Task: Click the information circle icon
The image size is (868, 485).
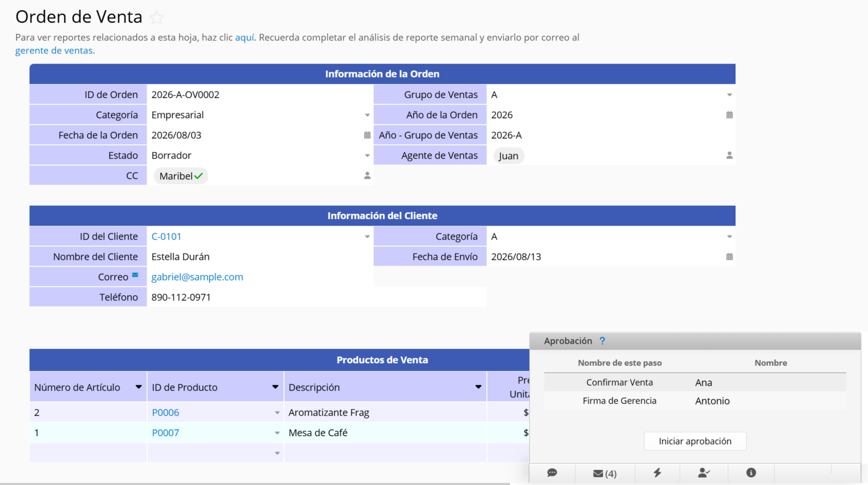Action: [751, 473]
